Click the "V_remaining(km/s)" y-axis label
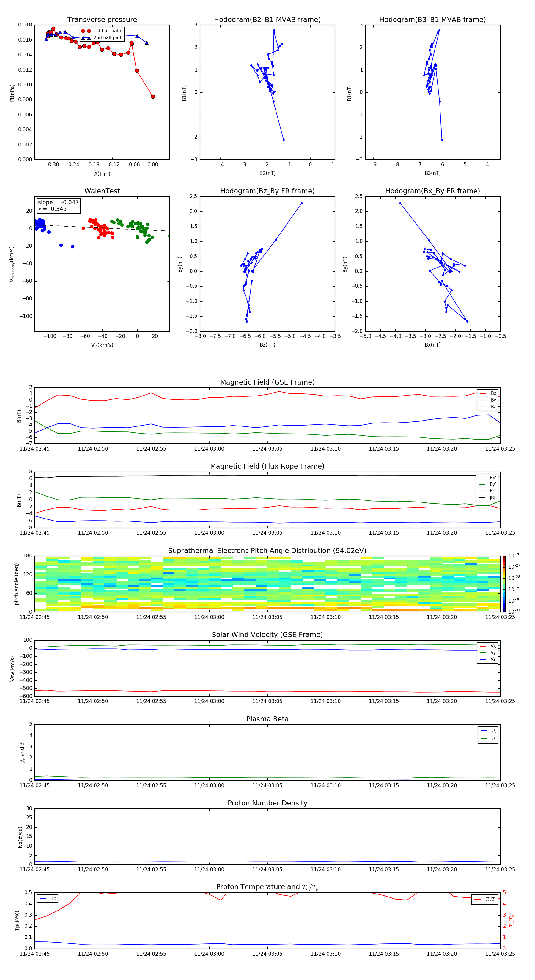This screenshot has height=980, width=535. 12,264
